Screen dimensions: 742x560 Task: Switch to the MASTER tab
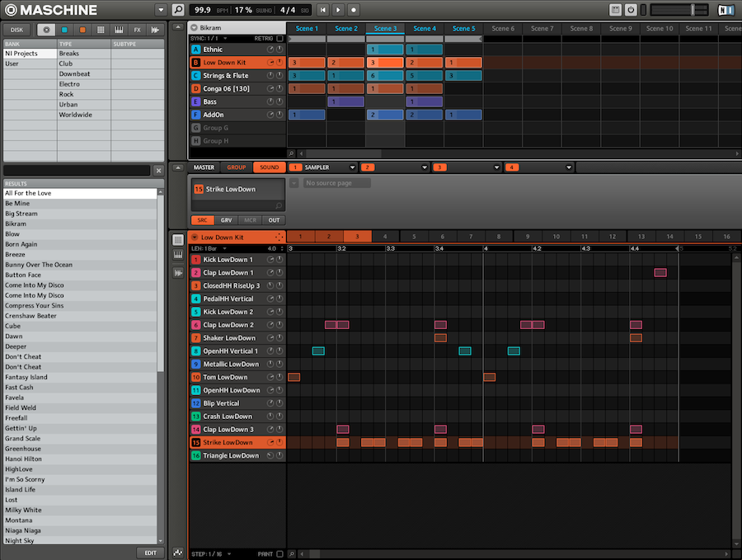[x=204, y=167]
